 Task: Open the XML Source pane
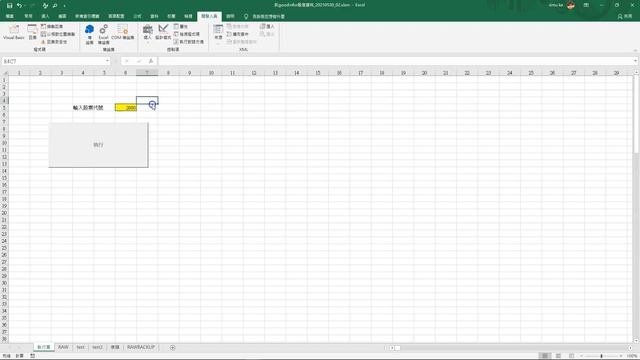218,32
